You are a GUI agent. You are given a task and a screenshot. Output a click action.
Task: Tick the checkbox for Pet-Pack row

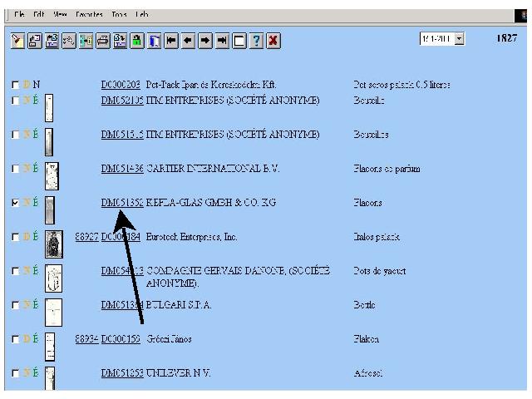[x=15, y=85]
